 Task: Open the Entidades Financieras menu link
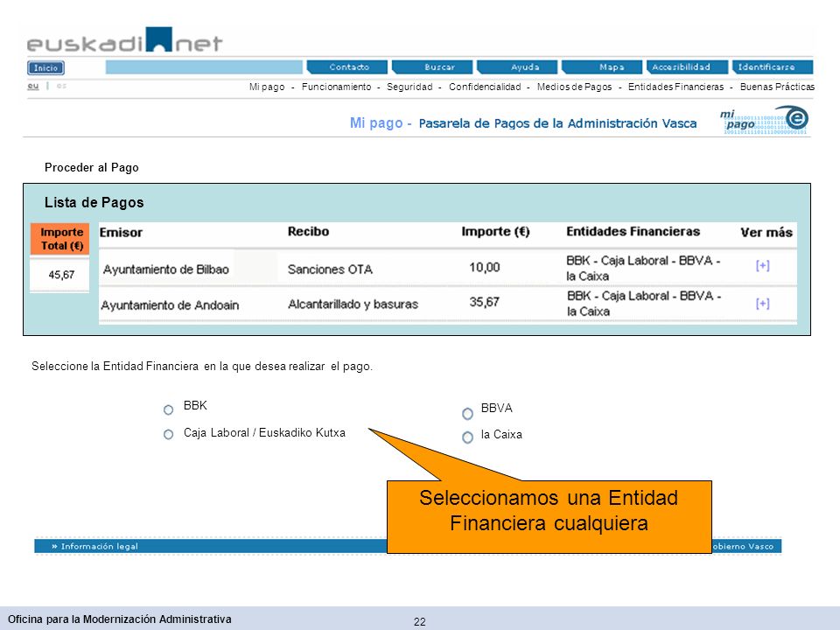coord(675,87)
